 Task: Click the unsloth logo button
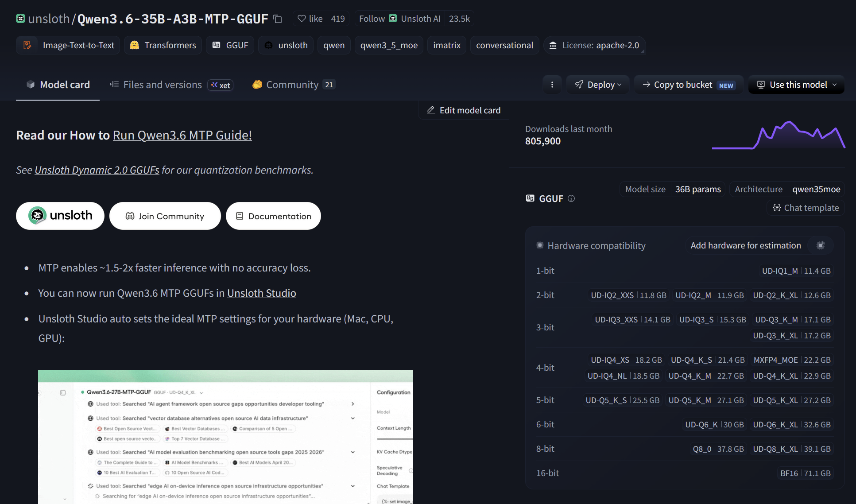[x=60, y=216]
